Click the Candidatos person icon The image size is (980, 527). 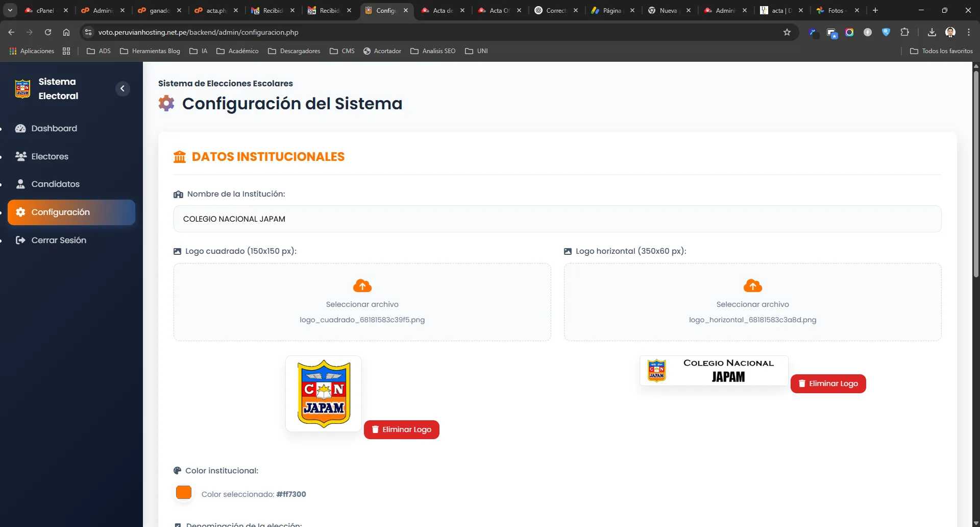pyautogui.click(x=20, y=184)
